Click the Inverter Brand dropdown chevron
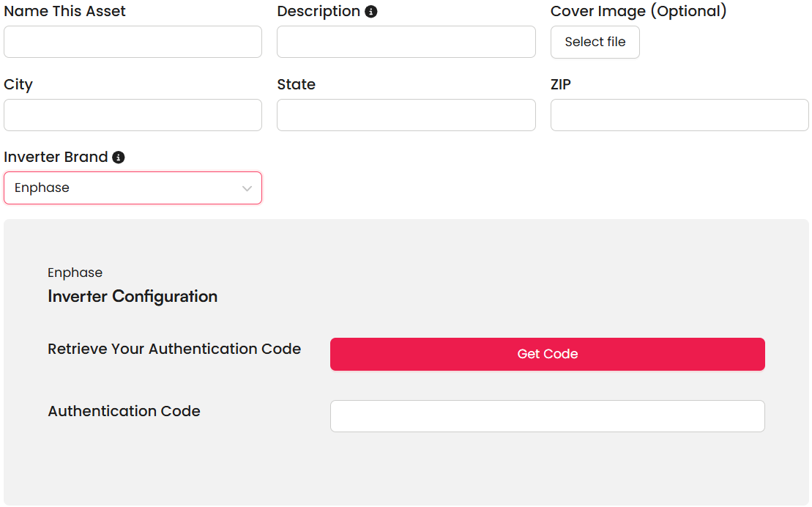 (x=247, y=188)
